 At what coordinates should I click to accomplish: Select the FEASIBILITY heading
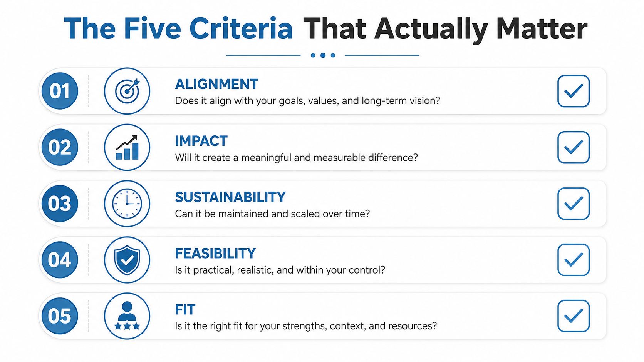click(215, 254)
